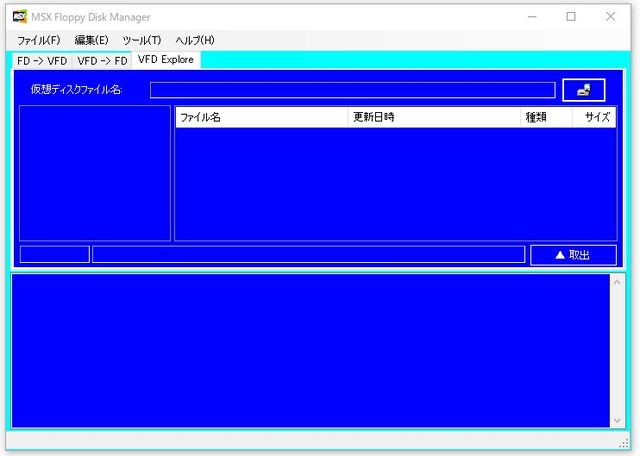Image resolution: width=640 pixels, height=456 pixels.
Task: Open the ファイル(F) menu
Action: coord(38,40)
